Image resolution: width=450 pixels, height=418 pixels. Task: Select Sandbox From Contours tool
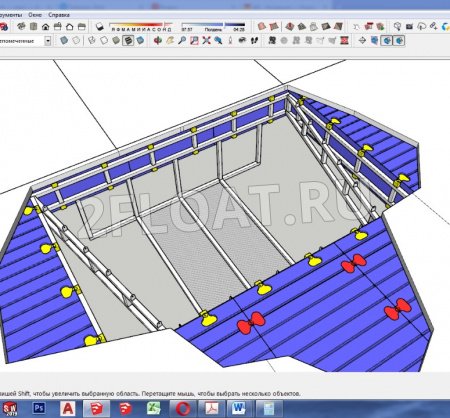[x=262, y=26]
